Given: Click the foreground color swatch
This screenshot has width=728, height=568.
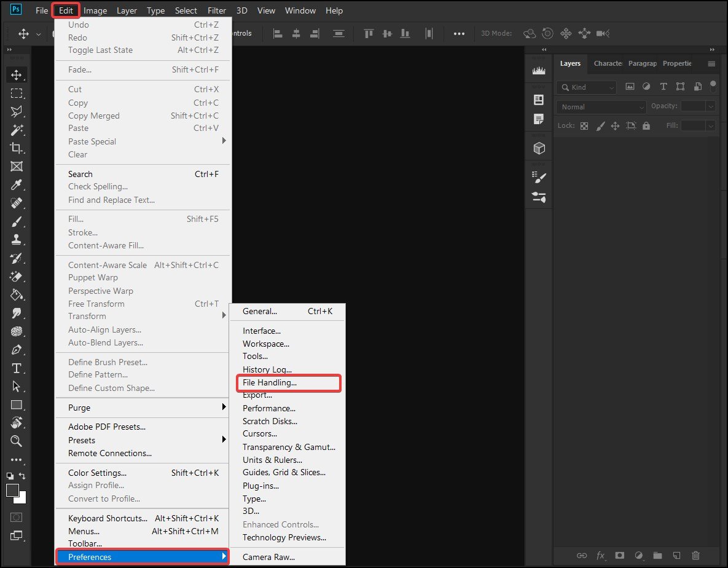Looking at the screenshot, I should pos(12,490).
